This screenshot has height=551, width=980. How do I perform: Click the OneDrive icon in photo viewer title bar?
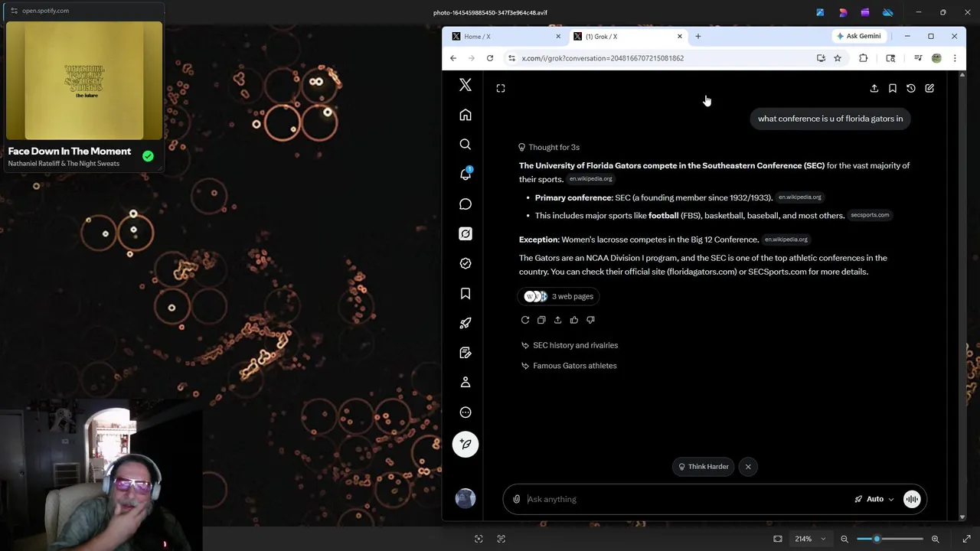pos(887,12)
